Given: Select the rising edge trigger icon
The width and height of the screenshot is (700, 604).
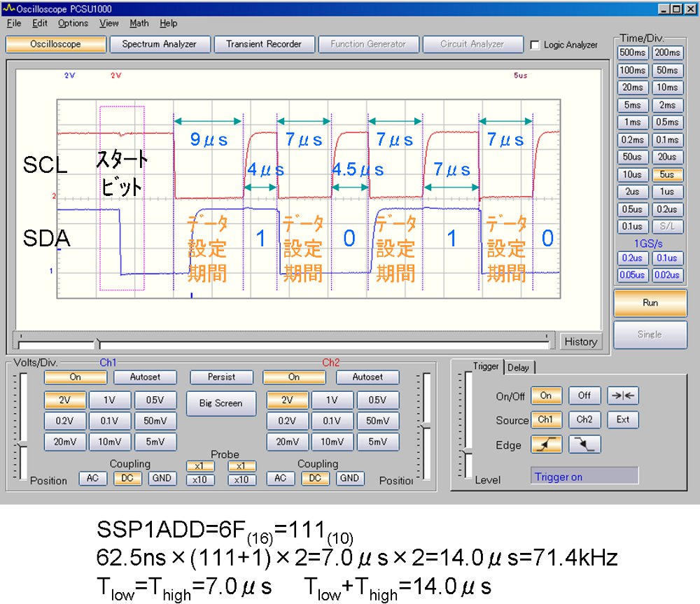Looking at the screenshot, I should coord(546,444).
